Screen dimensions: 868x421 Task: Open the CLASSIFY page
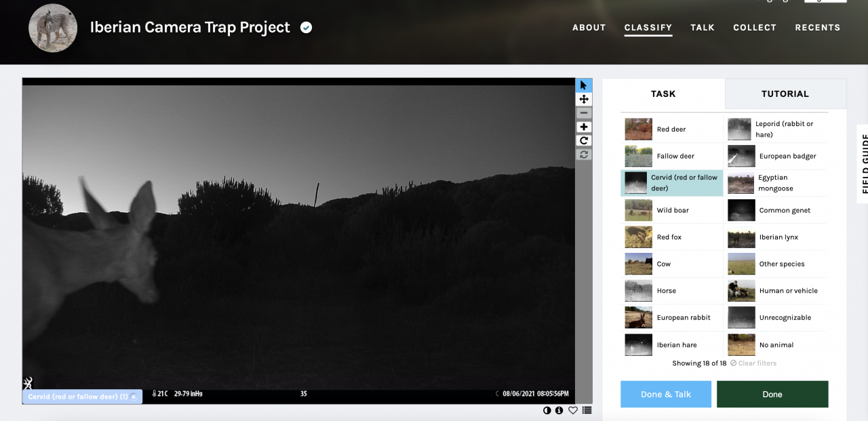[x=648, y=28]
